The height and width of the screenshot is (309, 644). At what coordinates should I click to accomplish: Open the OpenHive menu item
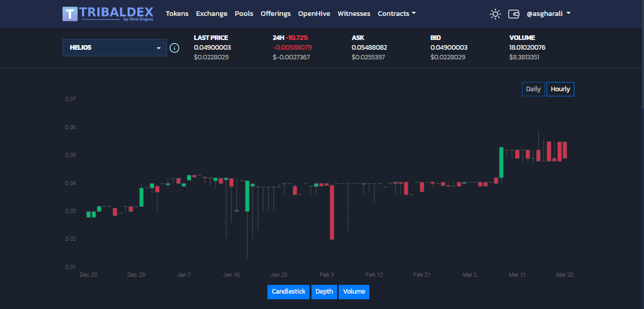tap(314, 14)
